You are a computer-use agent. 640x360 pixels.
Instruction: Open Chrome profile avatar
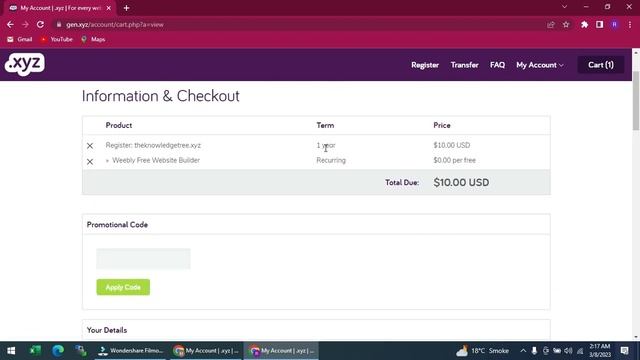point(615,24)
